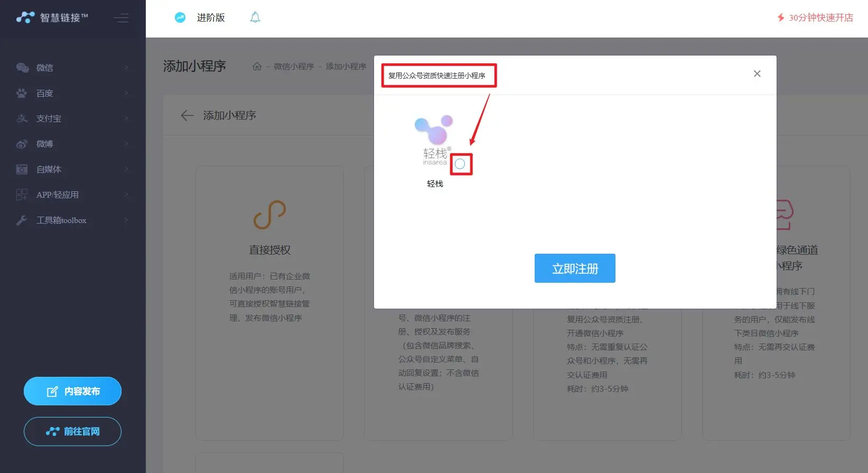868x473 pixels.
Task: Select the 轻栈 account radio button
Action: point(460,164)
